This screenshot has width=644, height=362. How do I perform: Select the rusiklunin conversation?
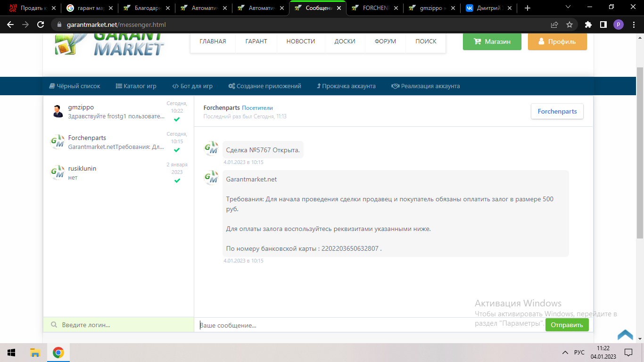pos(118,173)
